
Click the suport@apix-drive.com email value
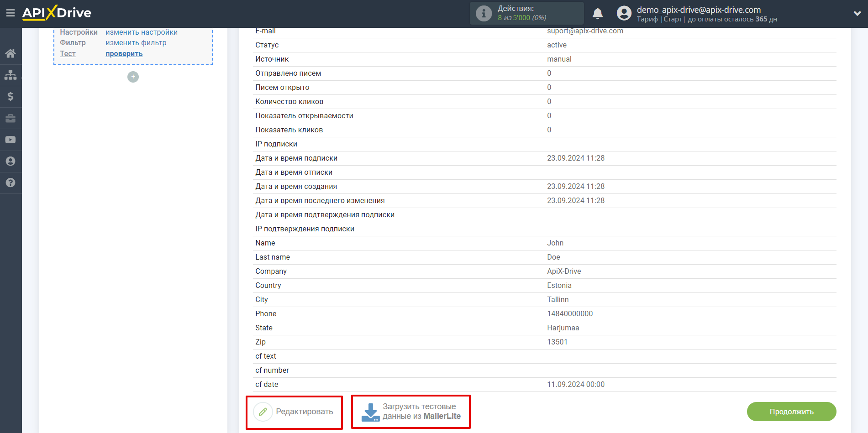(x=585, y=31)
